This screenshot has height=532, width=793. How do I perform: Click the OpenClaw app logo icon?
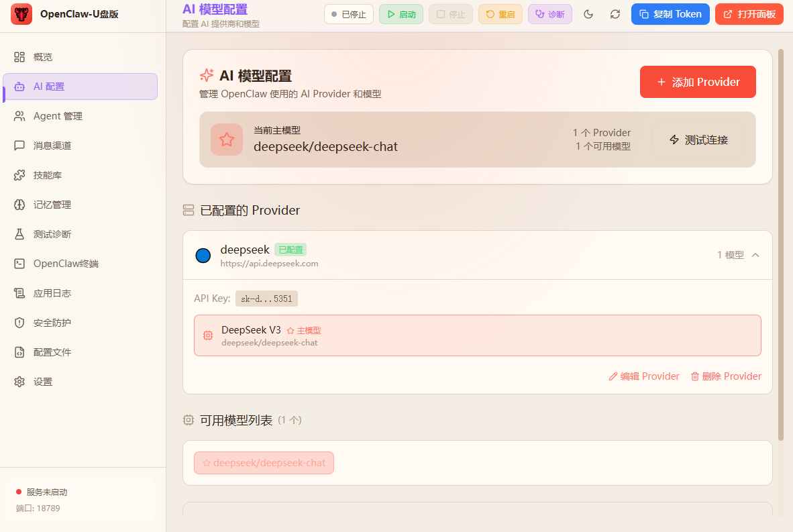point(21,14)
